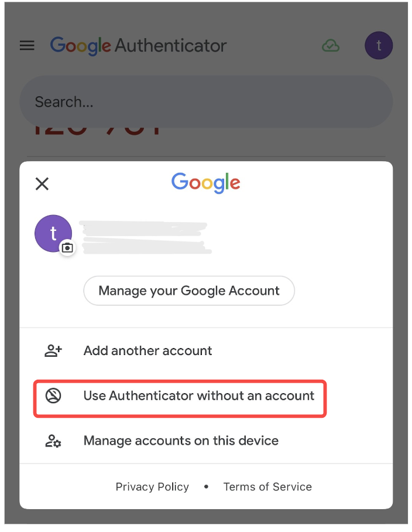
Task: Click the no-account crossed circle icon
Action: point(53,395)
